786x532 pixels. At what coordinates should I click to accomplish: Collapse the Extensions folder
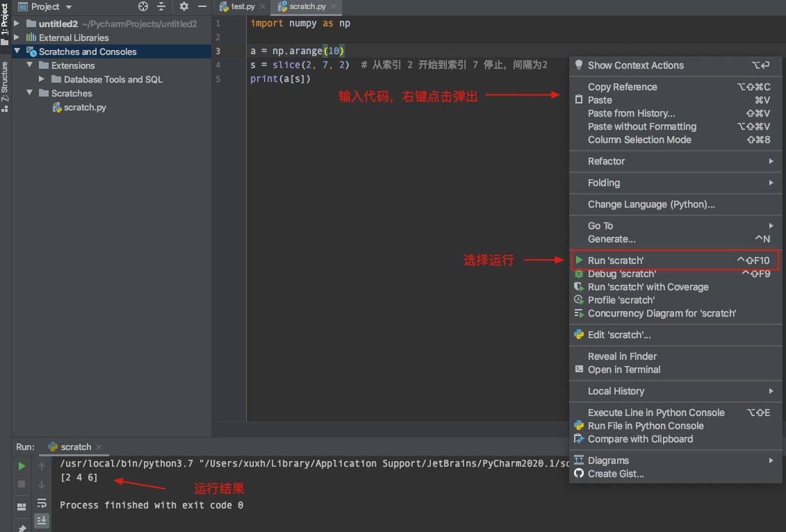click(x=30, y=65)
